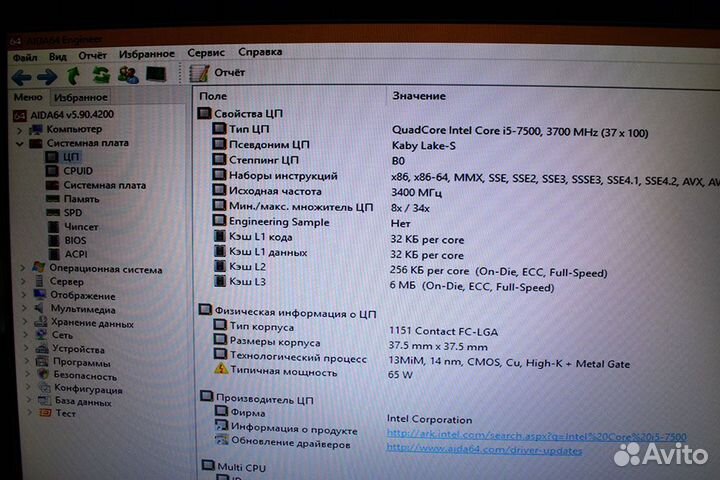
Task: Click the monitor icon in toolbar
Action: pos(156,73)
